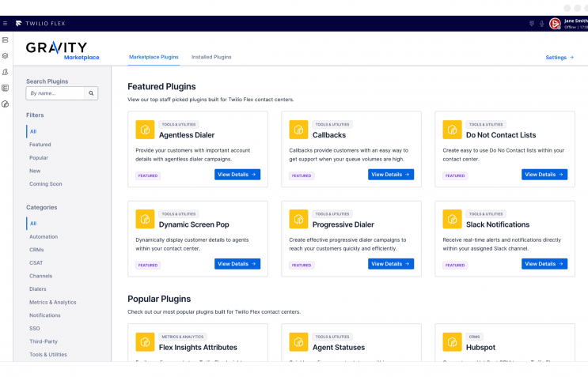
Task: View Details for Do Not Contact Lists
Action: click(544, 175)
